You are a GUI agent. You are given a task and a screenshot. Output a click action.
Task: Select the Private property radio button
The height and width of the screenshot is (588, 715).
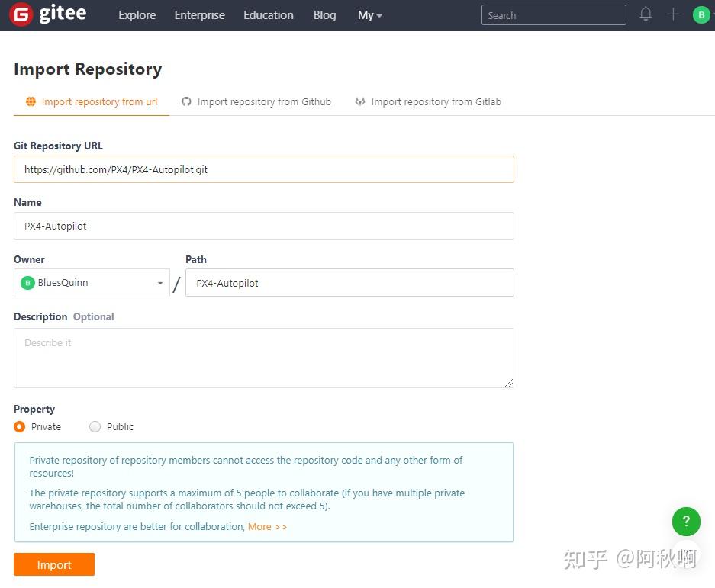click(x=20, y=426)
